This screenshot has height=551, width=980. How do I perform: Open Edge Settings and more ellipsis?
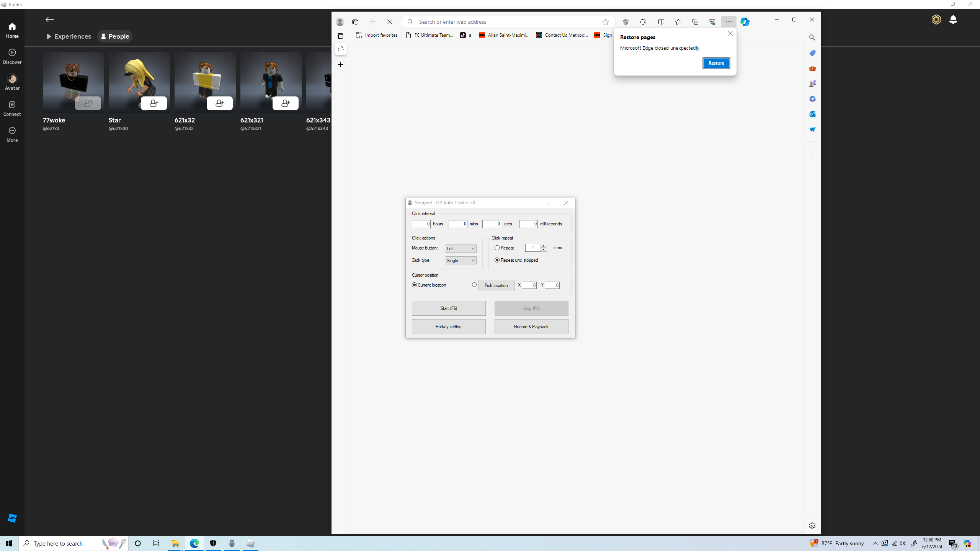coord(728,22)
